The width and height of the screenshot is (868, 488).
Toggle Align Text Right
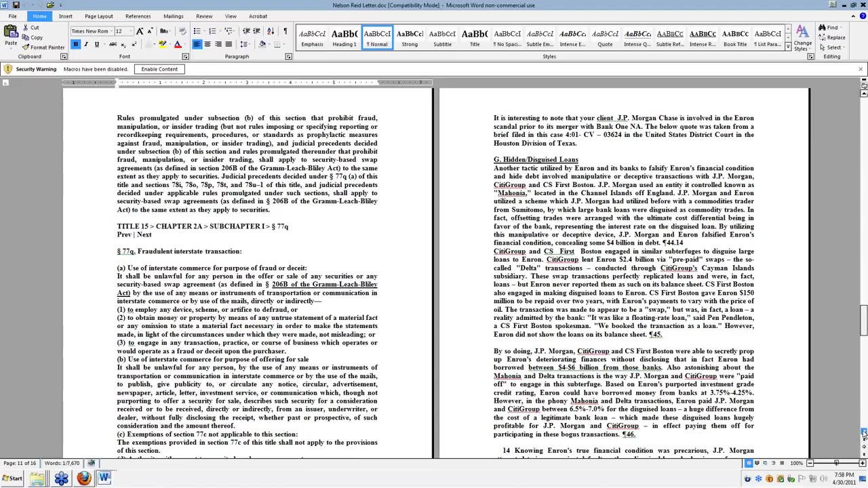[x=218, y=45]
